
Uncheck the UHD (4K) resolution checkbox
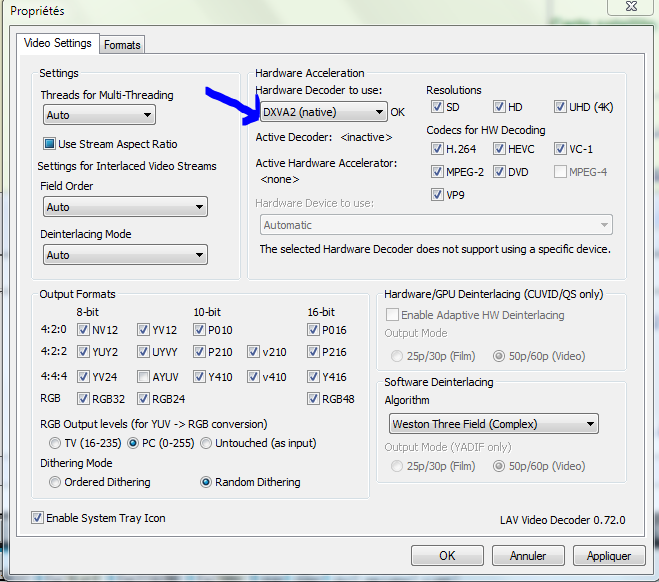[560, 108]
